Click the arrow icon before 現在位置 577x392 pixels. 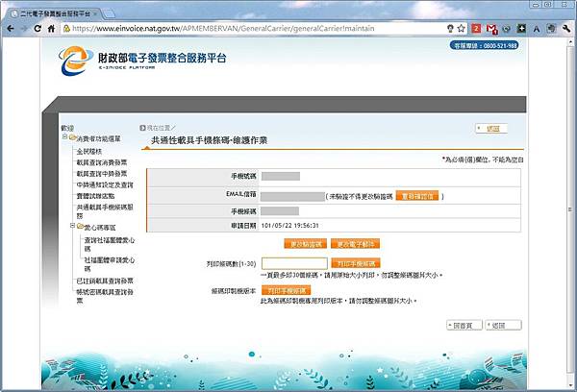[x=142, y=128]
